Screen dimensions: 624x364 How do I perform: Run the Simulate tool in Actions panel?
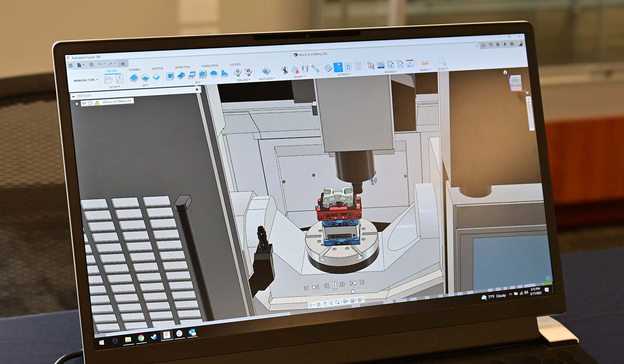click(338, 67)
